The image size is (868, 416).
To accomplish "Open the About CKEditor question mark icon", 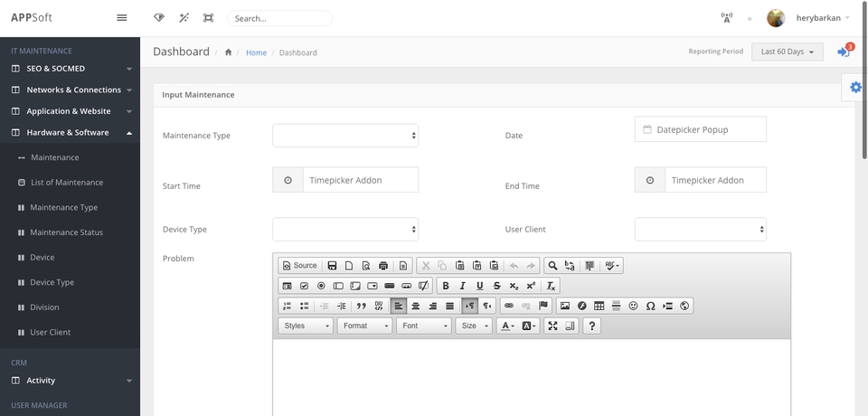I will tap(591, 326).
